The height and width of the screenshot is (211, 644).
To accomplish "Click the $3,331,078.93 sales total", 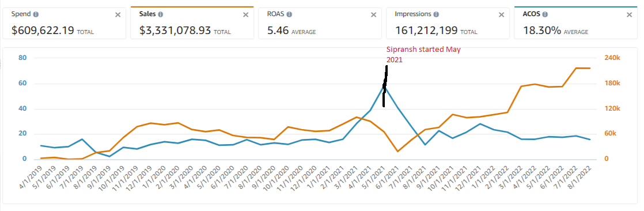I will [175, 30].
